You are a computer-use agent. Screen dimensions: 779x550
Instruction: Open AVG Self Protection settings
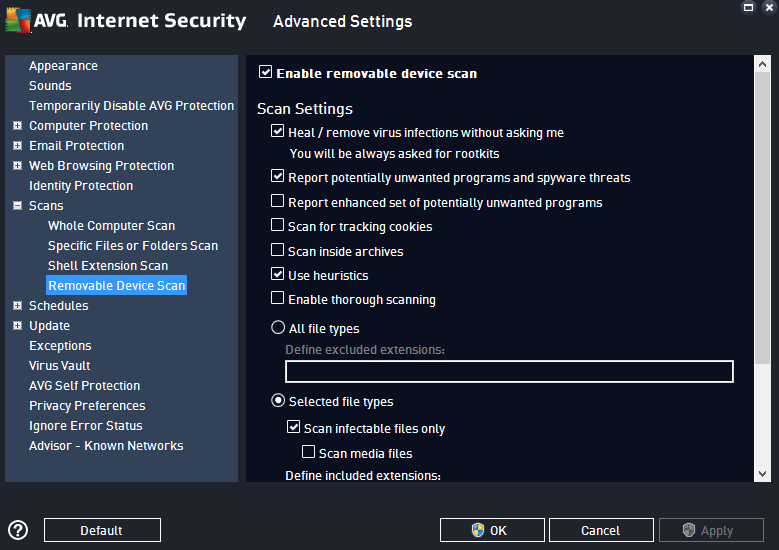tap(84, 386)
